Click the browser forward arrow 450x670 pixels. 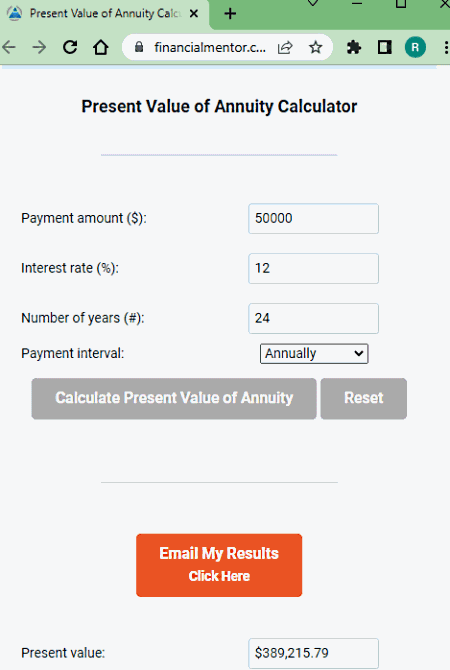pyautogui.click(x=39, y=47)
